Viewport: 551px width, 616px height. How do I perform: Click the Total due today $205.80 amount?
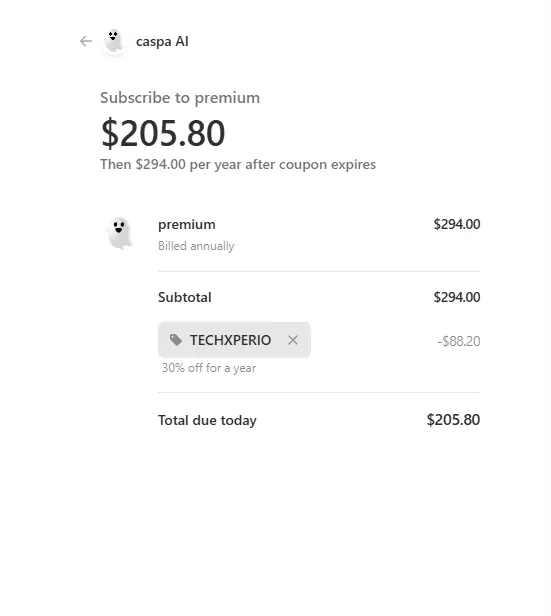tap(453, 420)
